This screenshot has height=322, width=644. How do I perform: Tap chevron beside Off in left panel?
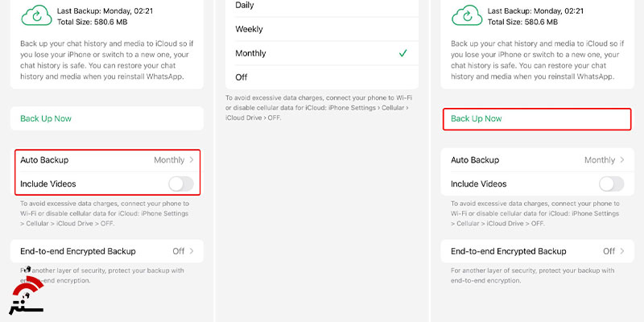coord(192,251)
